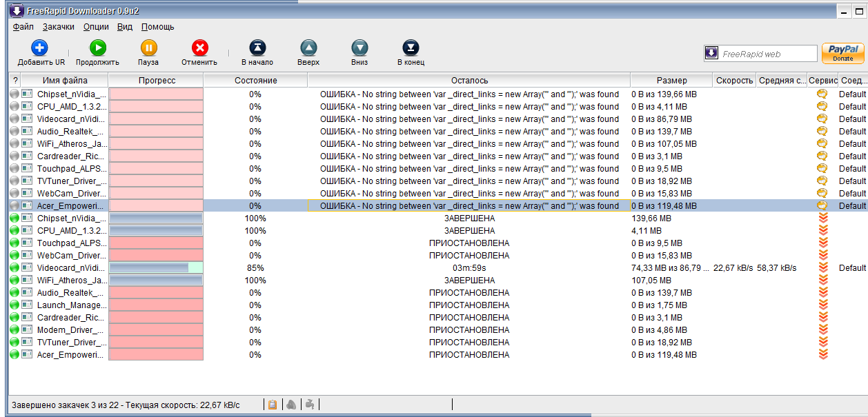Toggle clipboard monitoring icon in status bar
The image size is (868, 417).
(273, 405)
